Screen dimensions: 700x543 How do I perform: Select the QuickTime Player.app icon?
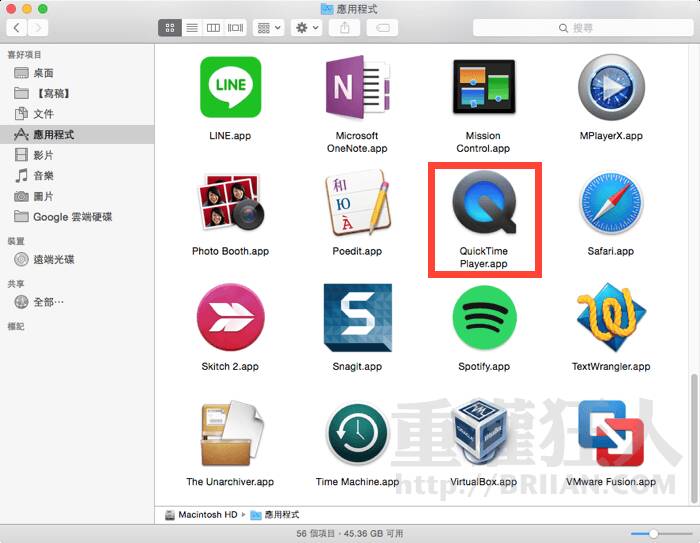tap(484, 202)
